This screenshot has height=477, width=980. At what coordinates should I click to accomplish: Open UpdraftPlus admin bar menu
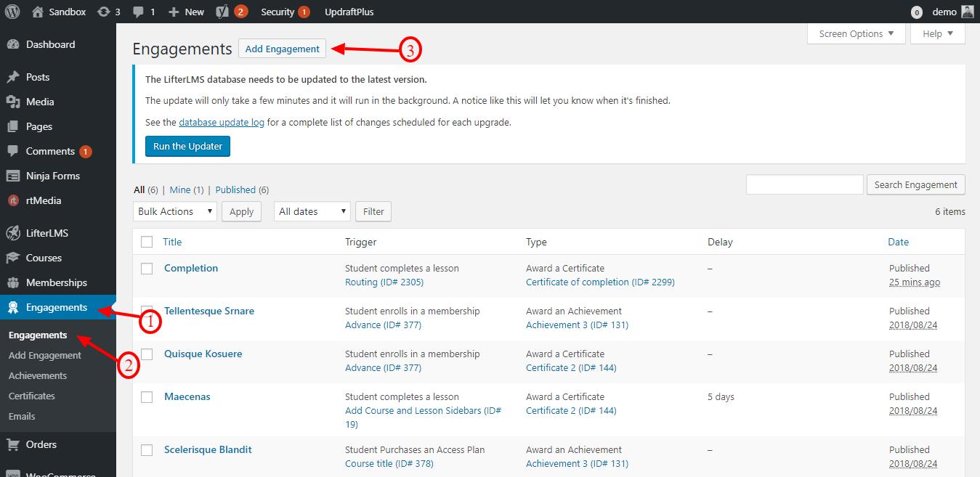click(x=349, y=12)
